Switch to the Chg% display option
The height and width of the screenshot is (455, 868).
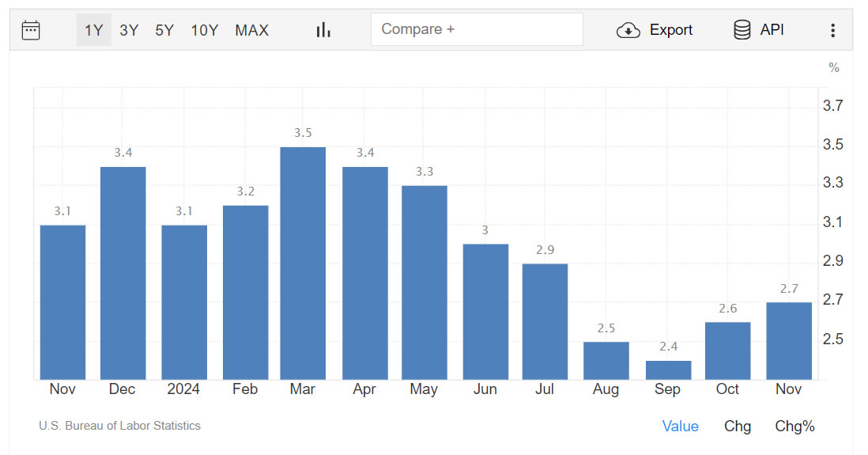click(x=794, y=427)
